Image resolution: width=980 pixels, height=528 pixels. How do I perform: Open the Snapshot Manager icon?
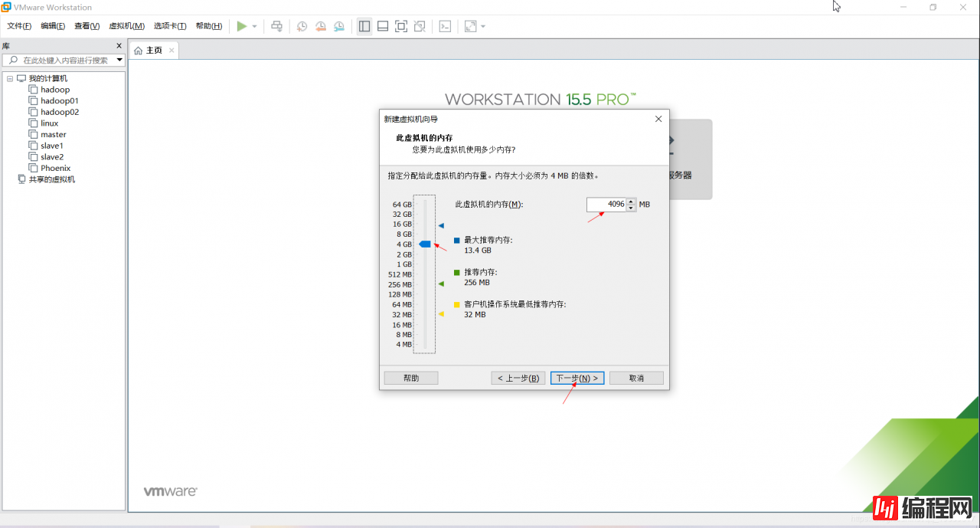(339, 26)
